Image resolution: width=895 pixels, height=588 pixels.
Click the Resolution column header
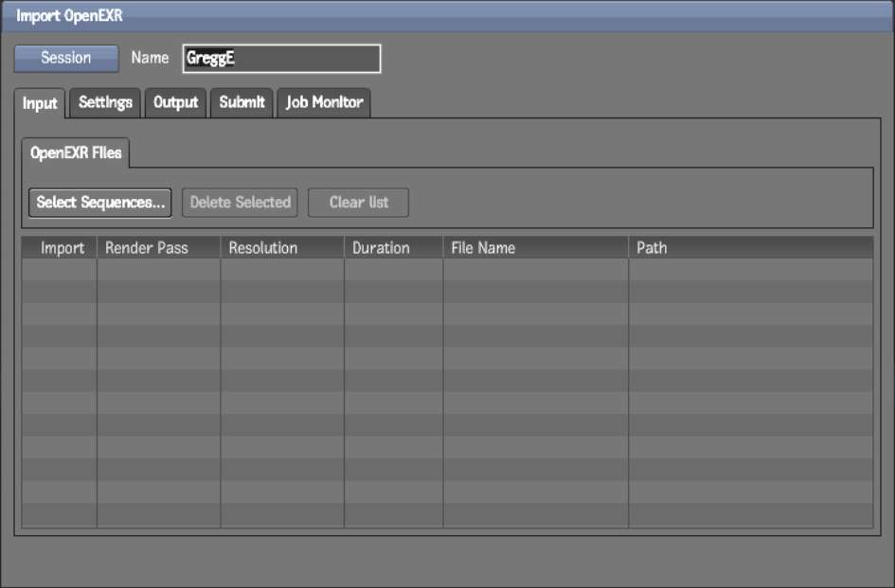pos(282,248)
